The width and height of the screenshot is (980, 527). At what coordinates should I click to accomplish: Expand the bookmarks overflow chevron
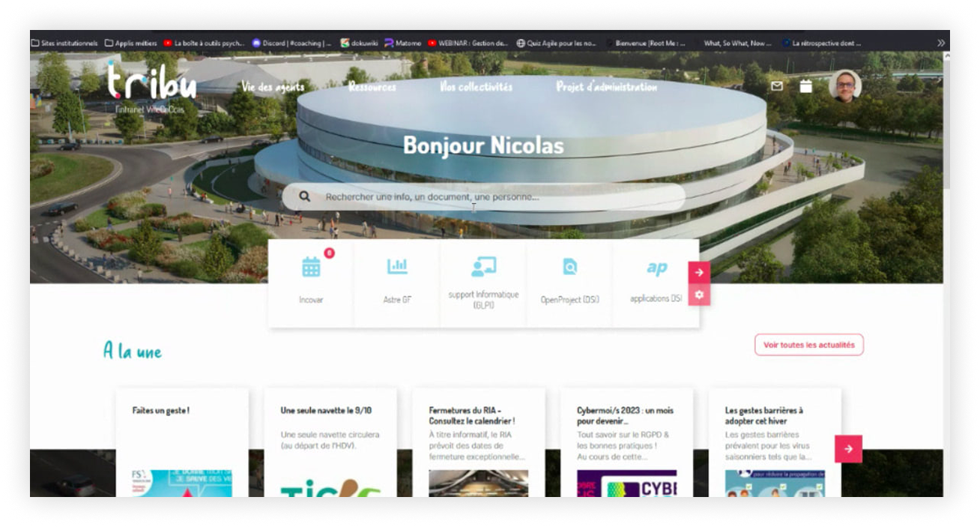coord(941,43)
